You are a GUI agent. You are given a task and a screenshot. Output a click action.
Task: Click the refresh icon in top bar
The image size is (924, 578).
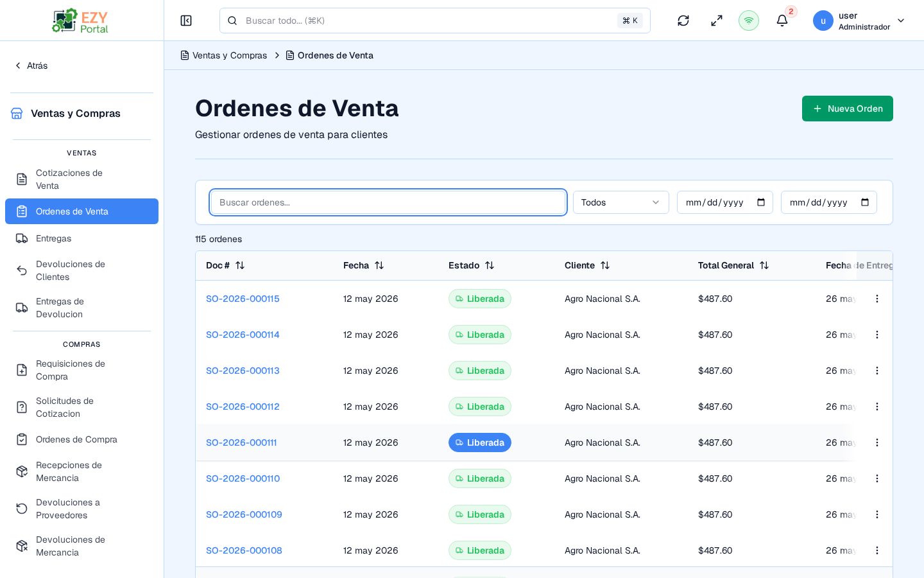pyautogui.click(x=683, y=21)
